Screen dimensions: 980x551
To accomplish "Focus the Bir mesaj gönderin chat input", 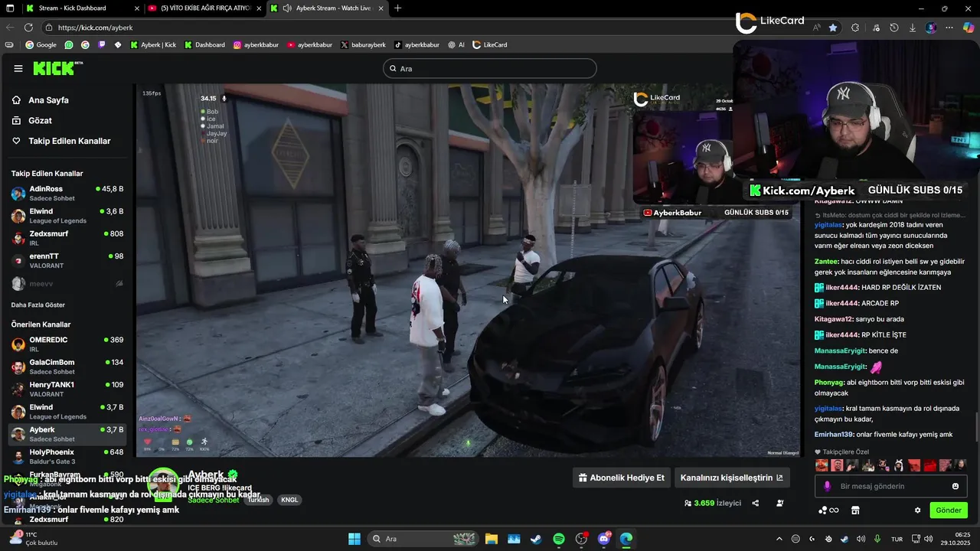I will (890, 486).
